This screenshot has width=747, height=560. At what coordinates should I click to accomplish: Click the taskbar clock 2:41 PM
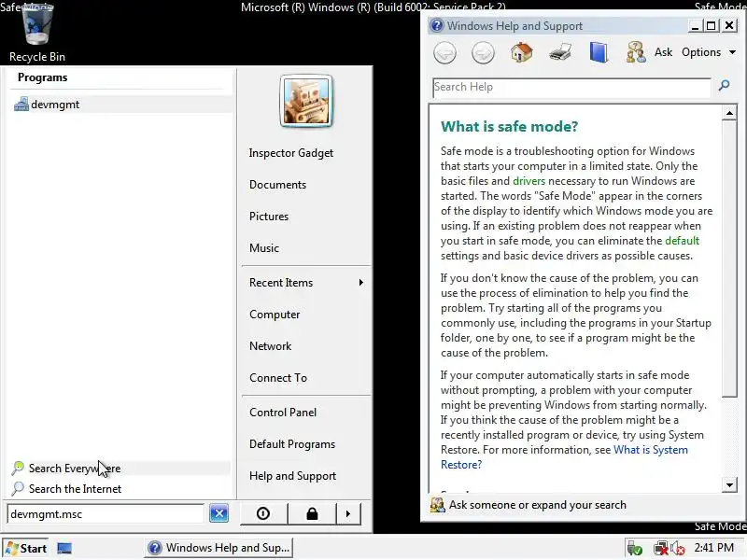pyautogui.click(x=713, y=548)
